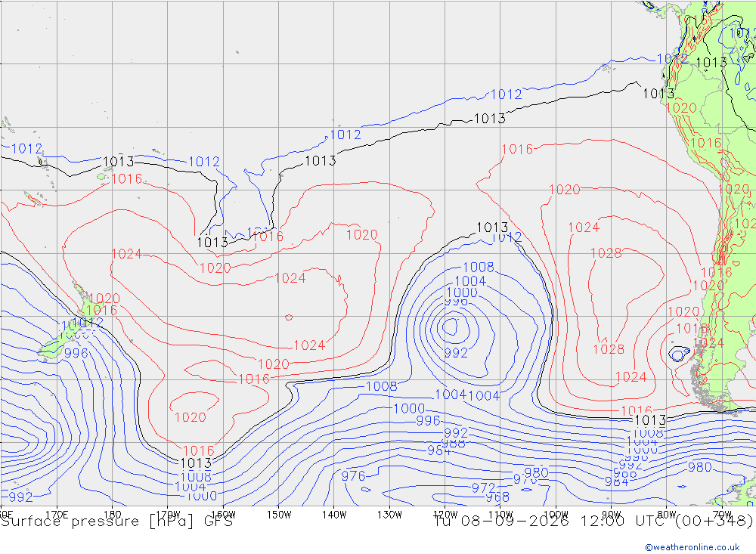The image size is (756, 554).
Task: Click the blue 980 label near 70W
Action: 699,467
